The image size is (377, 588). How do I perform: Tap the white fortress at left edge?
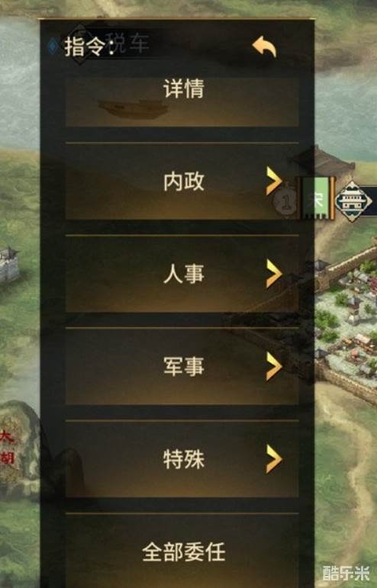(9, 264)
